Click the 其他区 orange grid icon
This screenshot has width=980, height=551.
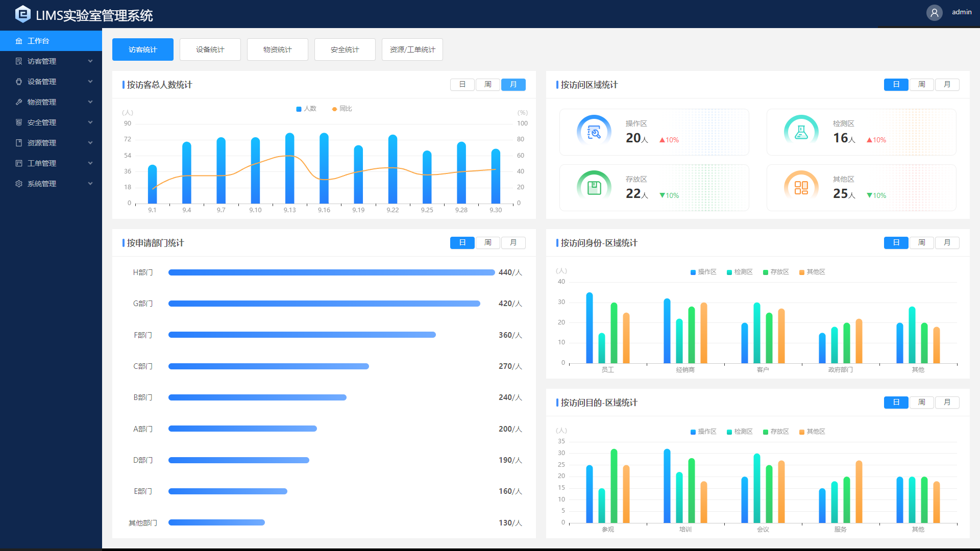tap(801, 188)
